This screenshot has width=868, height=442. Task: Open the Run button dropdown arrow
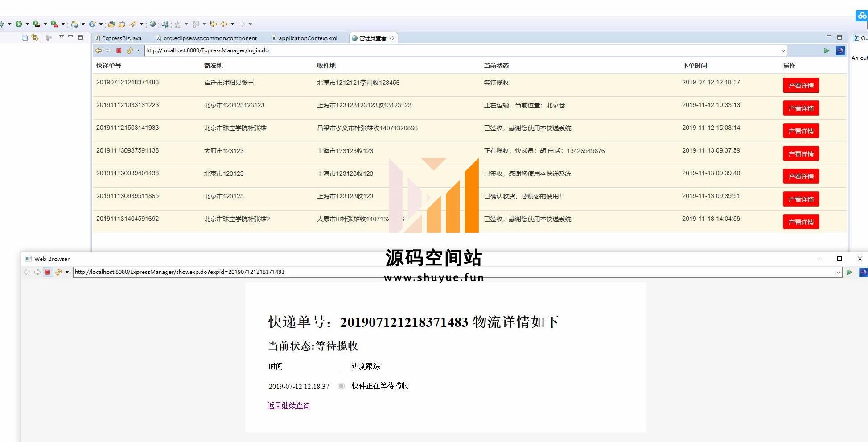click(x=27, y=24)
